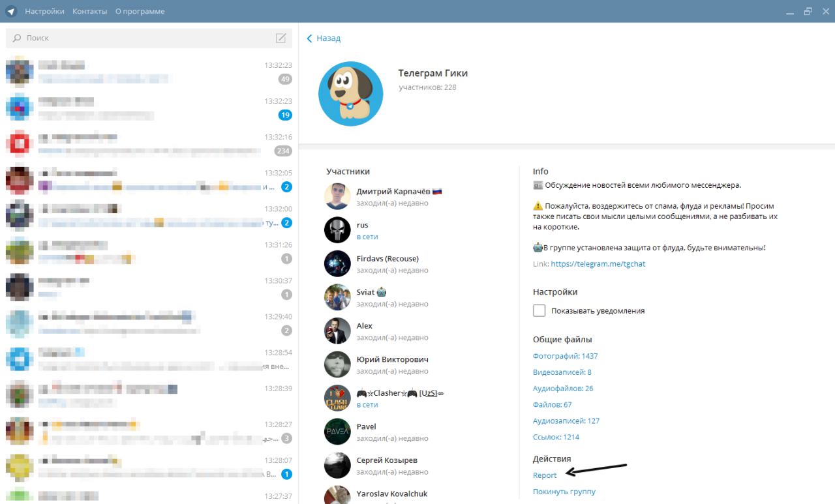Open shared Файлов: 67
Screen dimensions: 835x504
552,405
